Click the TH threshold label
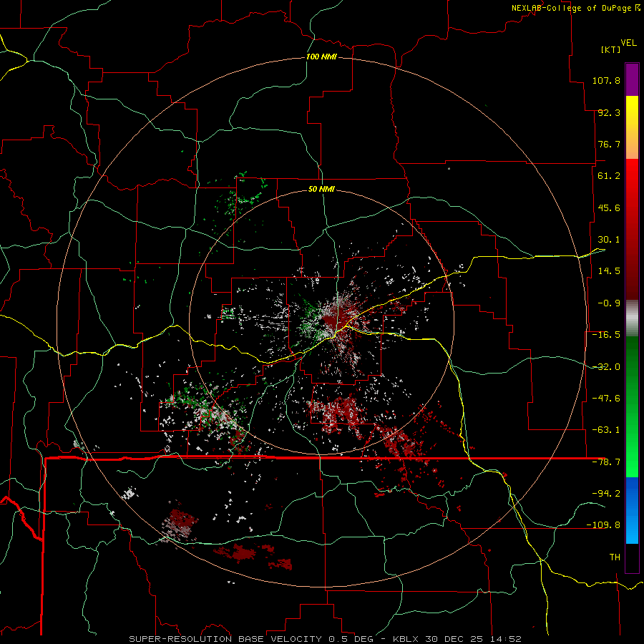This screenshot has width=644, height=644. (x=615, y=557)
